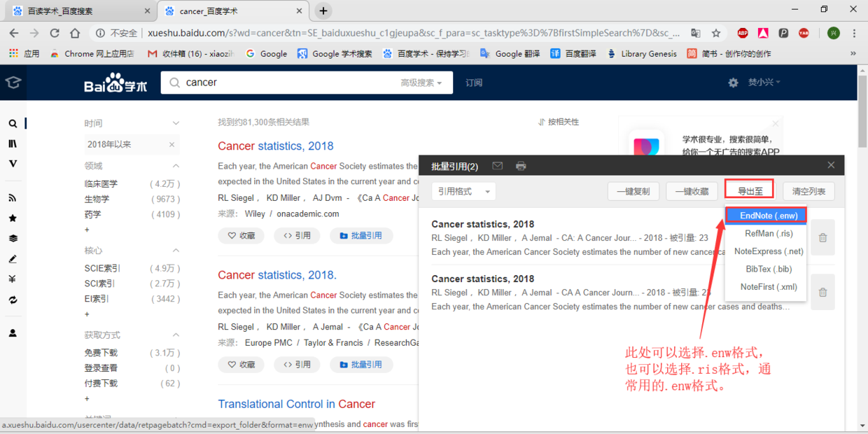Open the 导出至 export dropdown
Image resolution: width=868 pixels, height=434 pixels.
point(750,190)
